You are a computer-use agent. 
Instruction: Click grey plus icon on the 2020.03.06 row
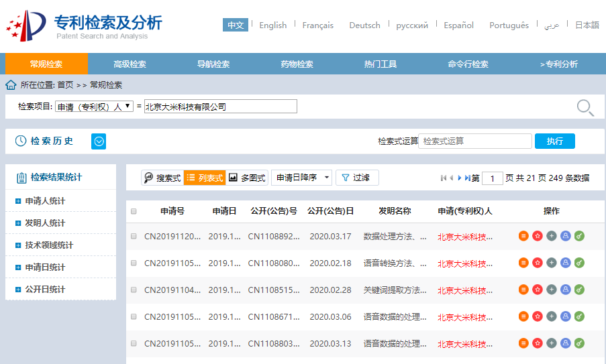(552, 316)
